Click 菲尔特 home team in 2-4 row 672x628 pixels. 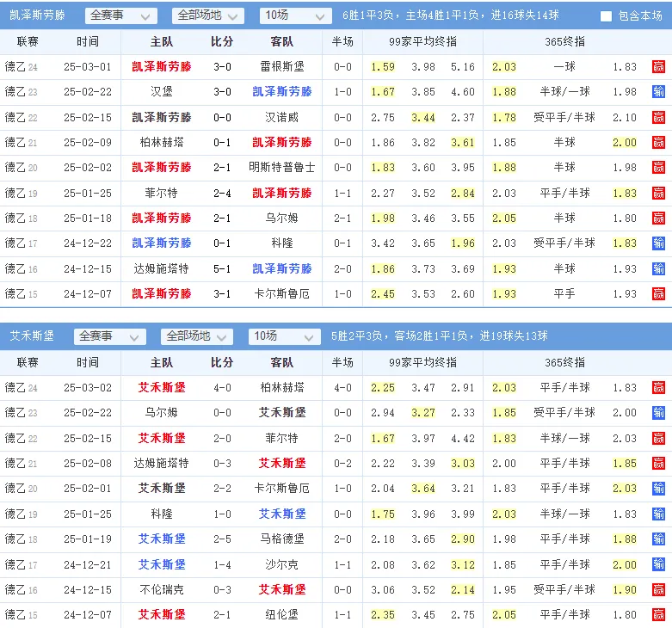[x=161, y=194]
